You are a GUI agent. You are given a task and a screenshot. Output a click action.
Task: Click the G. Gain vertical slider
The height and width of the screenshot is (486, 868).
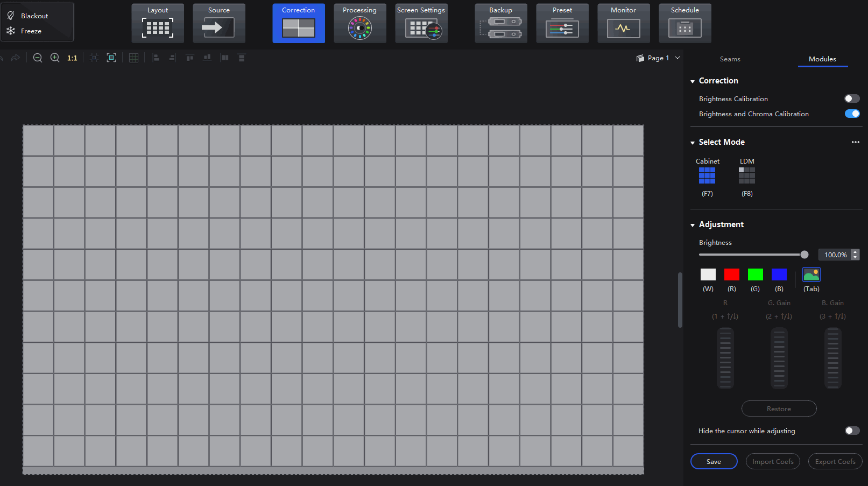tap(779, 358)
